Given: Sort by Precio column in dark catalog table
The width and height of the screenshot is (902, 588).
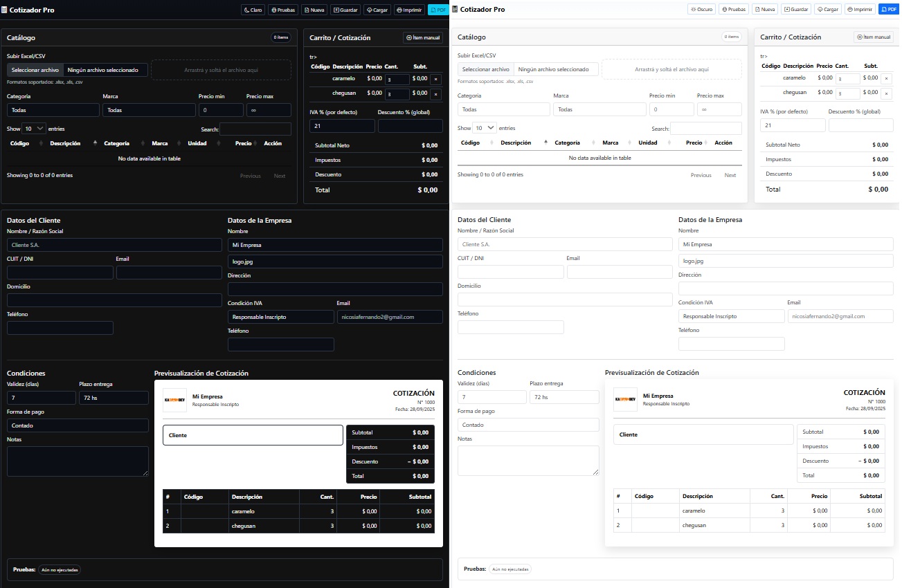Looking at the screenshot, I should (x=242, y=143).
